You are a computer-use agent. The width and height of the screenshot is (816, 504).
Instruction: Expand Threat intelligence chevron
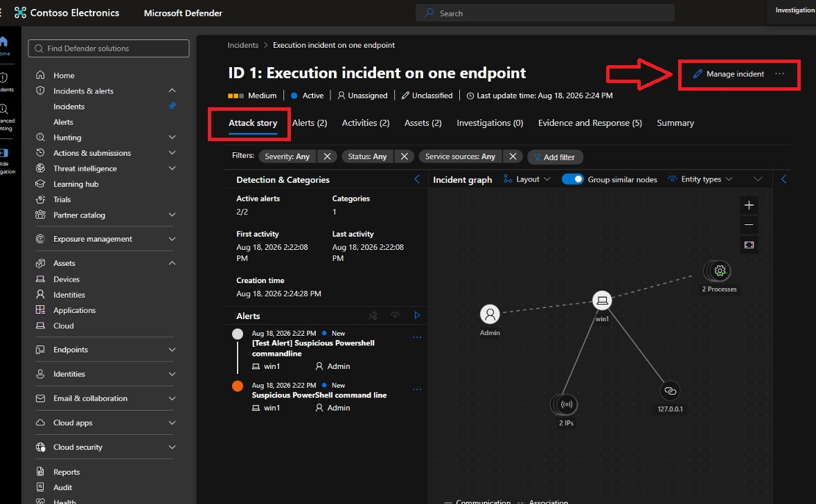pos(172,168)
